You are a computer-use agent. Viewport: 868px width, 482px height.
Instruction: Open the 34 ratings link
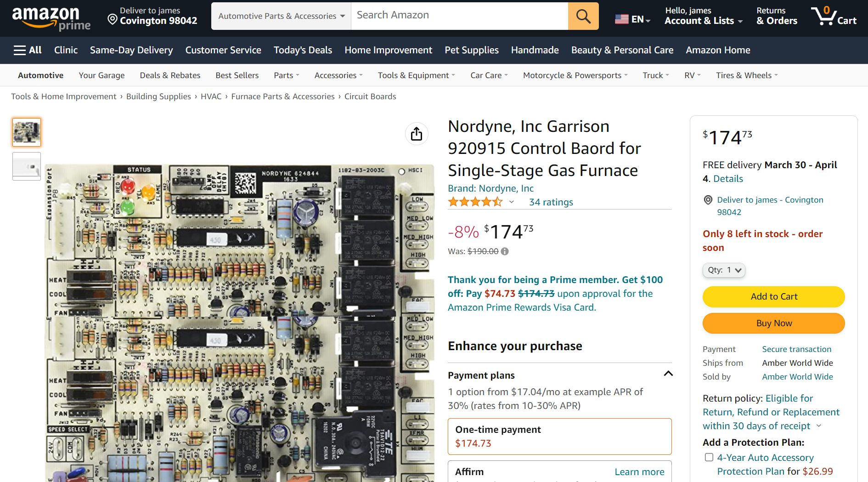pos(551,202)
